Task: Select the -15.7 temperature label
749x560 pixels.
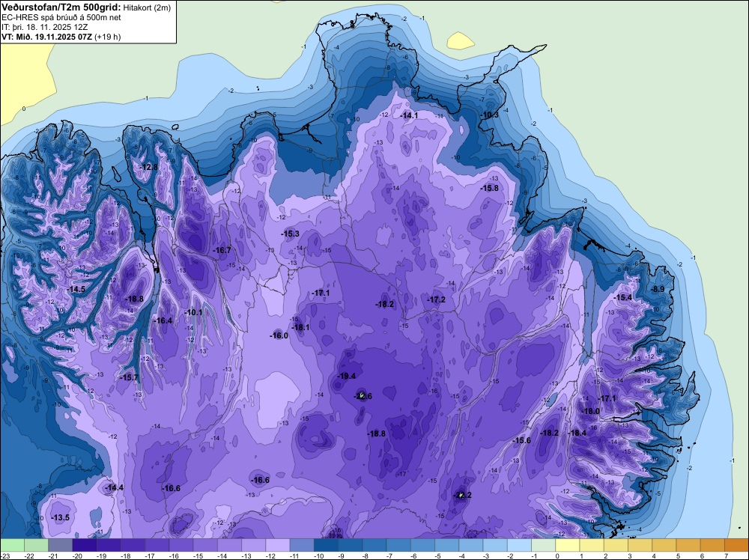Action: [129, 377]
